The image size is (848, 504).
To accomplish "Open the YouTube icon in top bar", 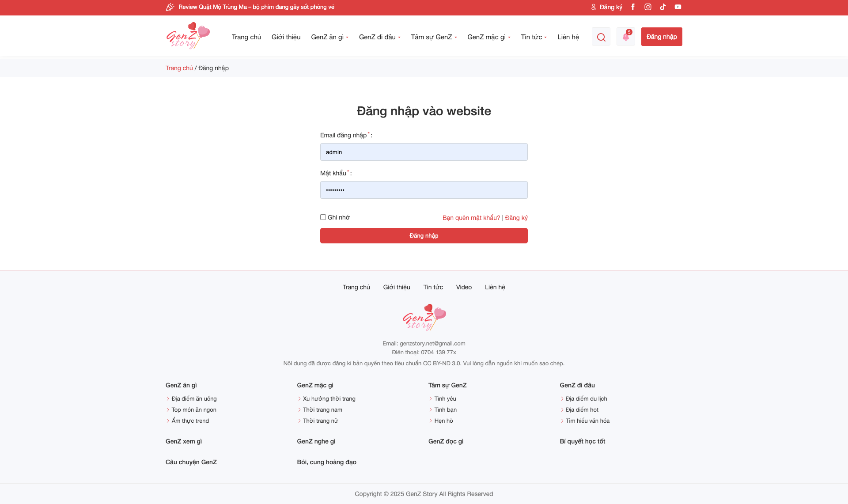I will pos(678,7).
